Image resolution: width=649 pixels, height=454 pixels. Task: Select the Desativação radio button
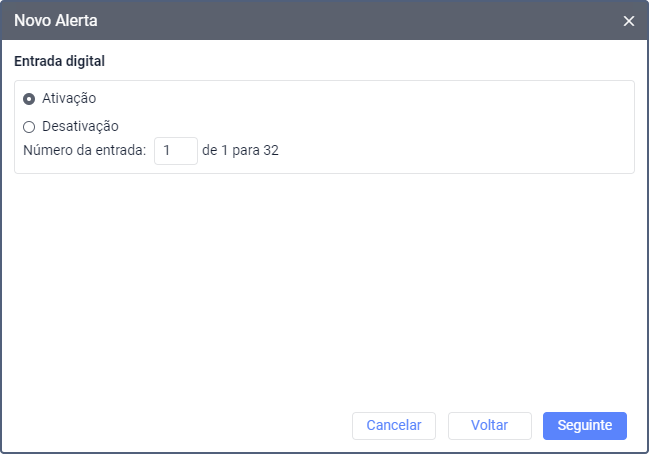(x=29, y=127)
